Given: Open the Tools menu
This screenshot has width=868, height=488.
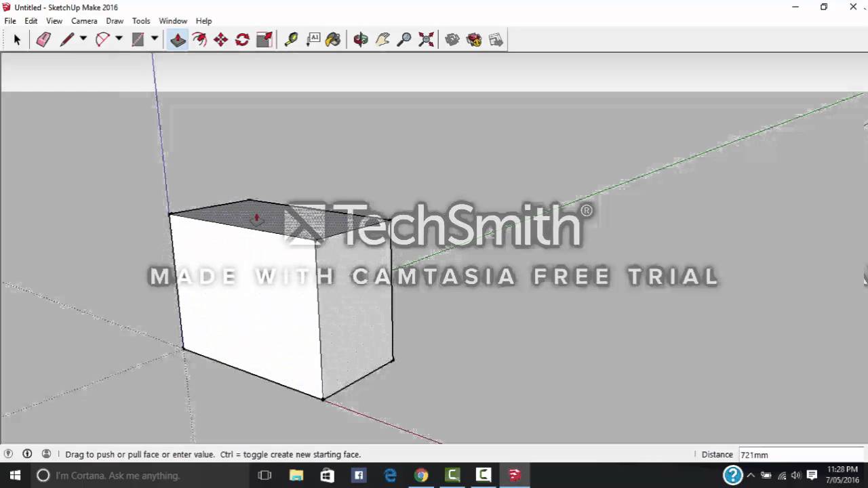Looking at the screenshot, I should (141, 21).
